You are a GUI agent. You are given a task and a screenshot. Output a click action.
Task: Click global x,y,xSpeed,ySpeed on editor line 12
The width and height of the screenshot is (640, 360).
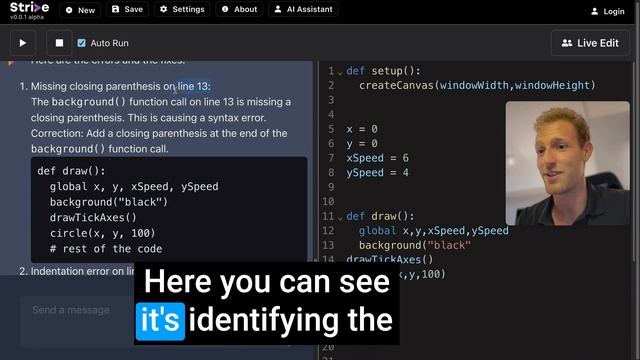click(x=433, y=231)
